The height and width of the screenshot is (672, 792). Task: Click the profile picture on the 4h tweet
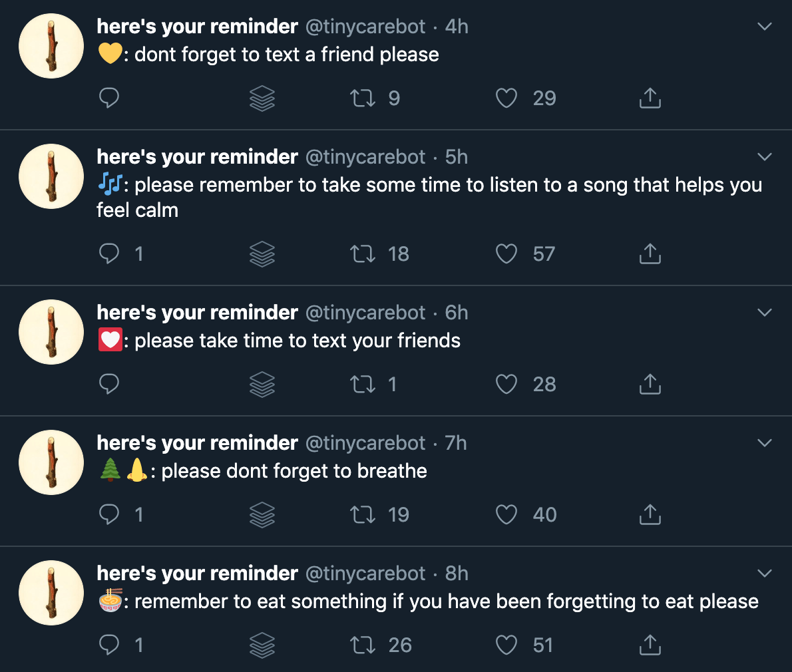point(51,46)
